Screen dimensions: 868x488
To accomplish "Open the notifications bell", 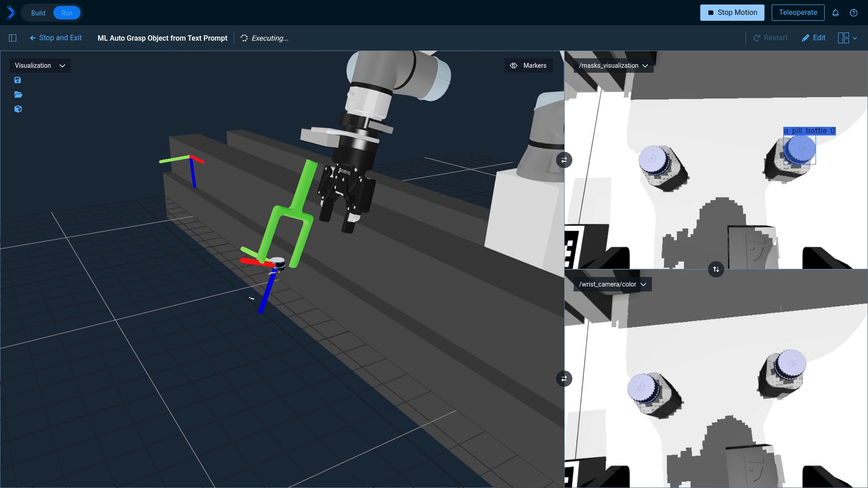I will tap(835, 13).
